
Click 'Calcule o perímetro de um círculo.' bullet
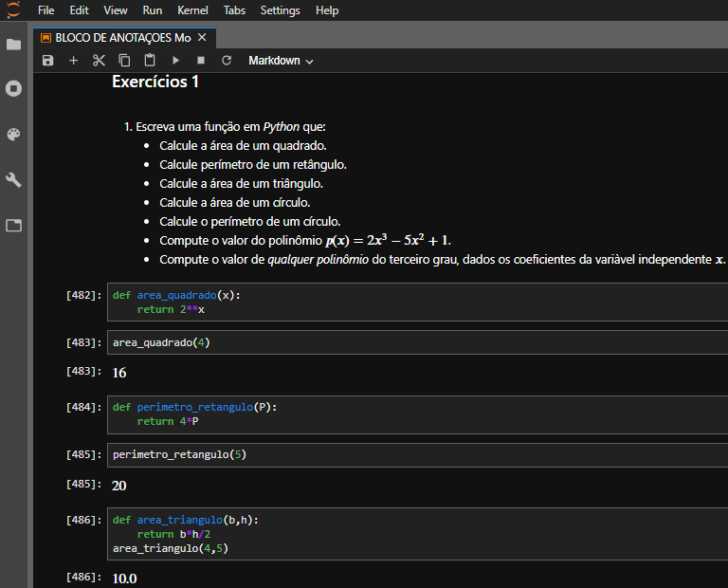point(250,222)
